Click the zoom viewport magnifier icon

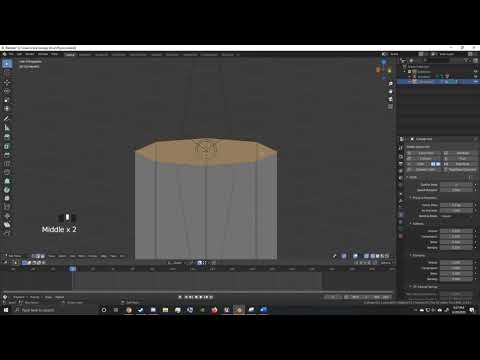coord(390,84)
